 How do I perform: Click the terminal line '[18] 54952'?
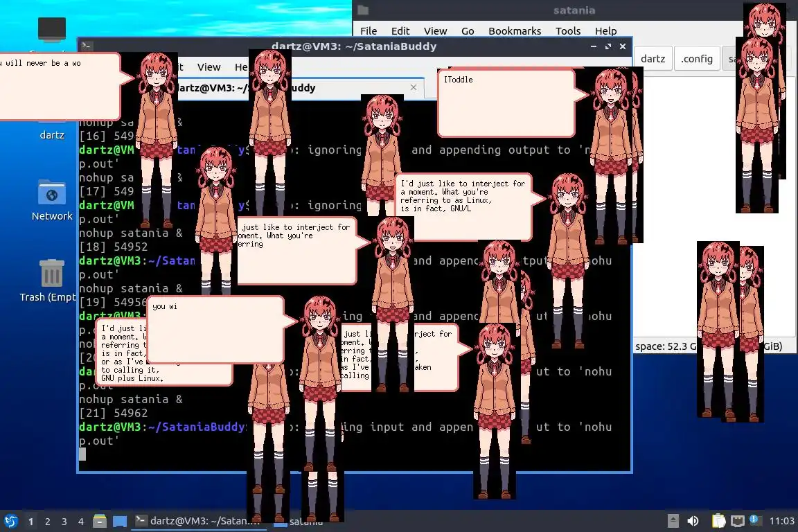tap(113, 247)
